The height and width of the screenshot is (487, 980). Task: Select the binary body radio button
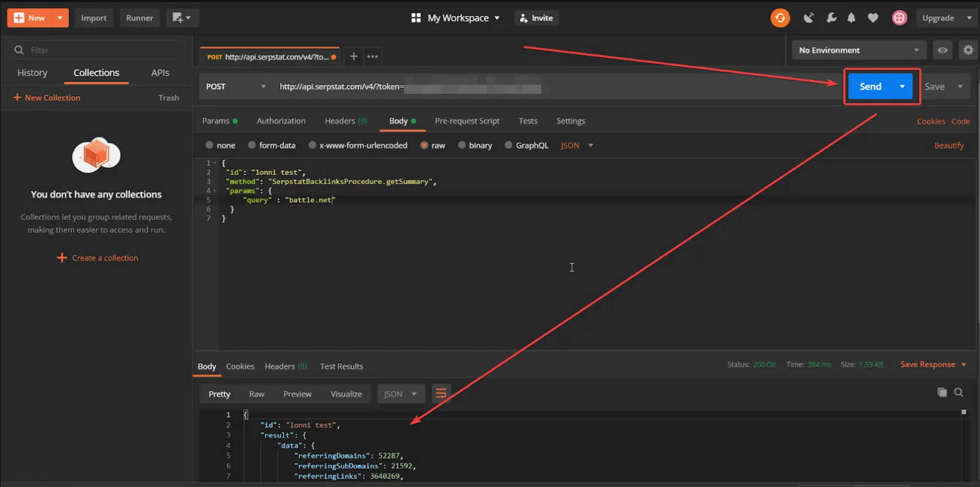pos(462,145)
